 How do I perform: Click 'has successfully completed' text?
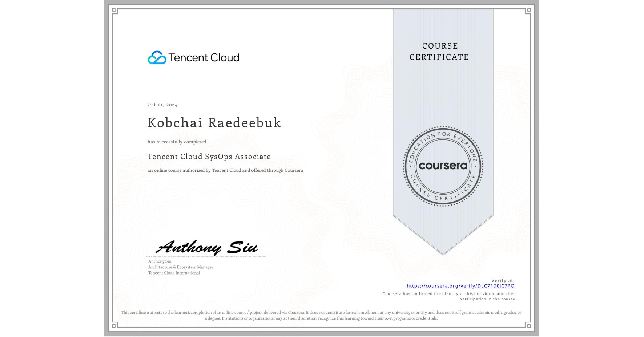pyautogui.click(x=177, y=142)
